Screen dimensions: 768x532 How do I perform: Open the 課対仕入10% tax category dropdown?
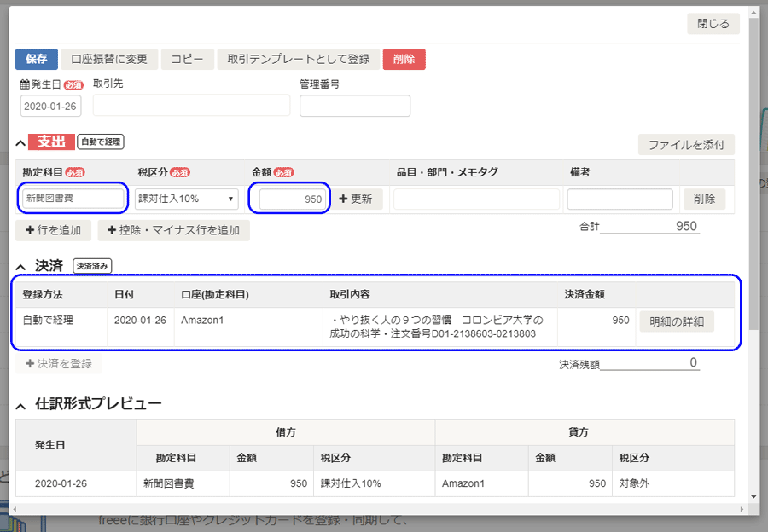186,199
